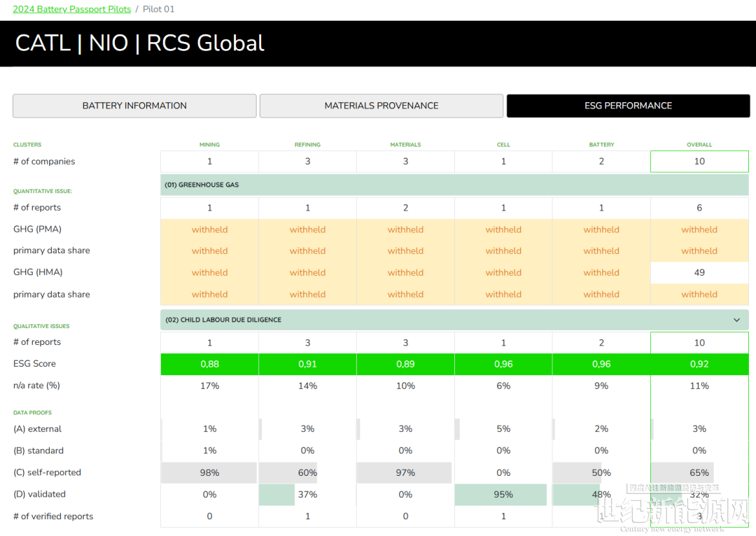Viewport: 756px width, 536px height.
Task: Expand the (01) Greenhouse Gas section header
Action: (454, 185)
